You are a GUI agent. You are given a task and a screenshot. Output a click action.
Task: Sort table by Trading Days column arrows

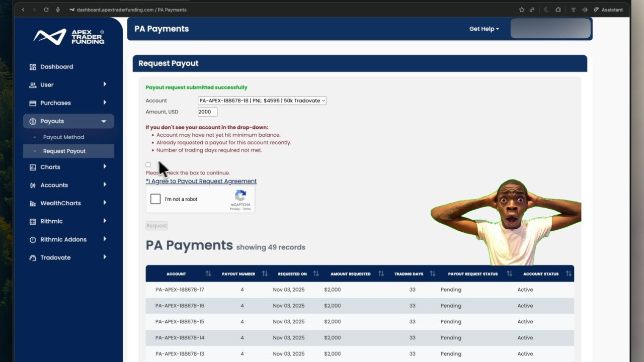pos(433,274)
